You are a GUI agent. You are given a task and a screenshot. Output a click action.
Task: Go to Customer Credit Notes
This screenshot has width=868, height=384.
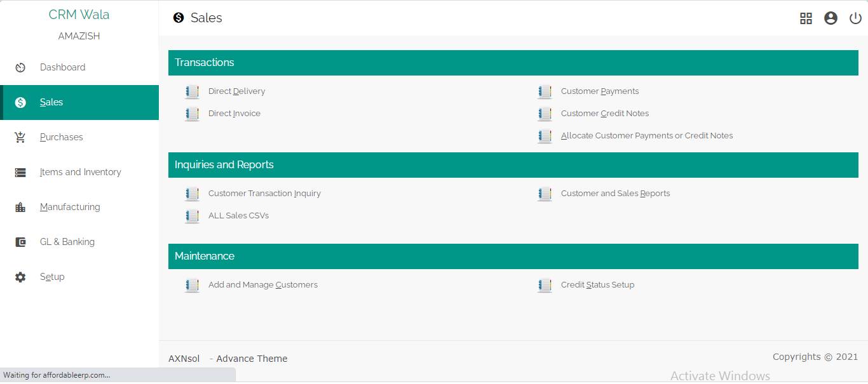pyautogui.click(x=604, y=114)
